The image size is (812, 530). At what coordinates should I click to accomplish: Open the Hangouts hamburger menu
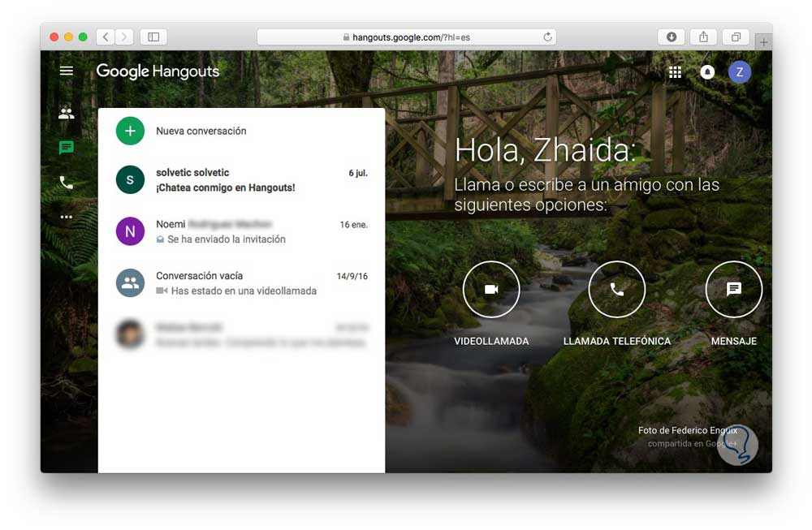coord(67,71)
